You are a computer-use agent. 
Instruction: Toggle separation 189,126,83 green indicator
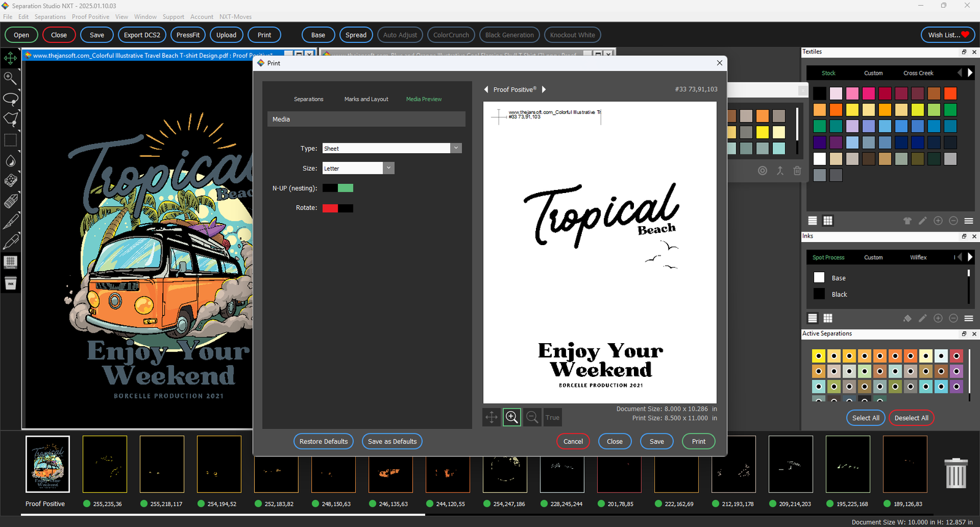[888, 504]
